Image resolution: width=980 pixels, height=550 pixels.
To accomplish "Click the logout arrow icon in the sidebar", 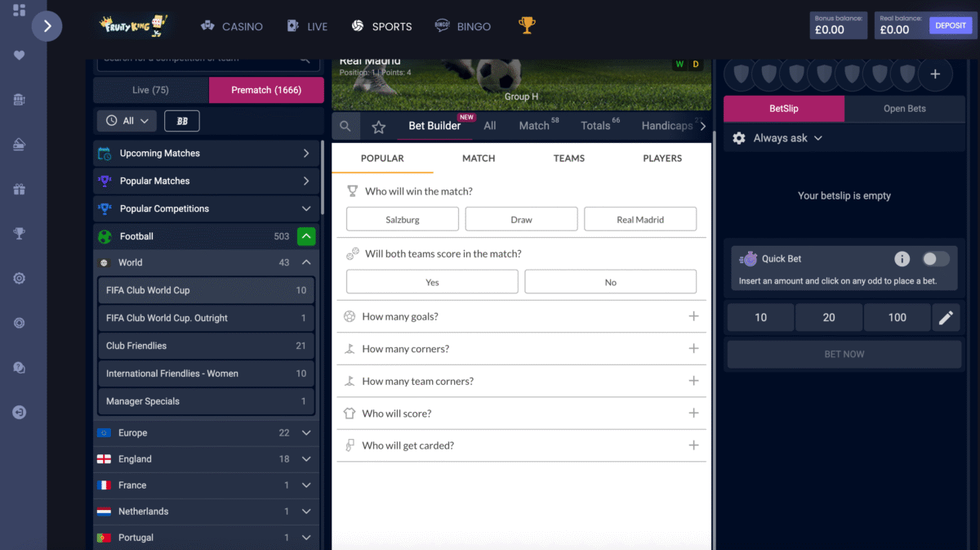I will tap(20, 413).
